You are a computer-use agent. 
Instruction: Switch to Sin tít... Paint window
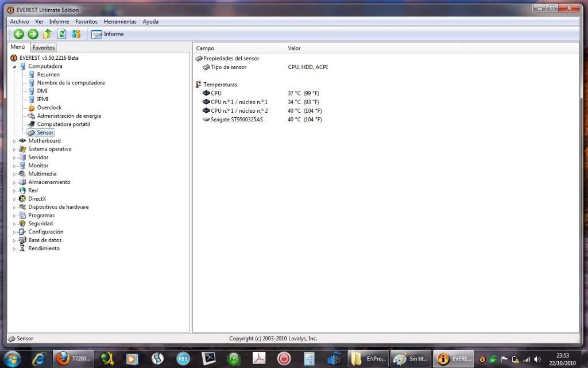[411, 359]
